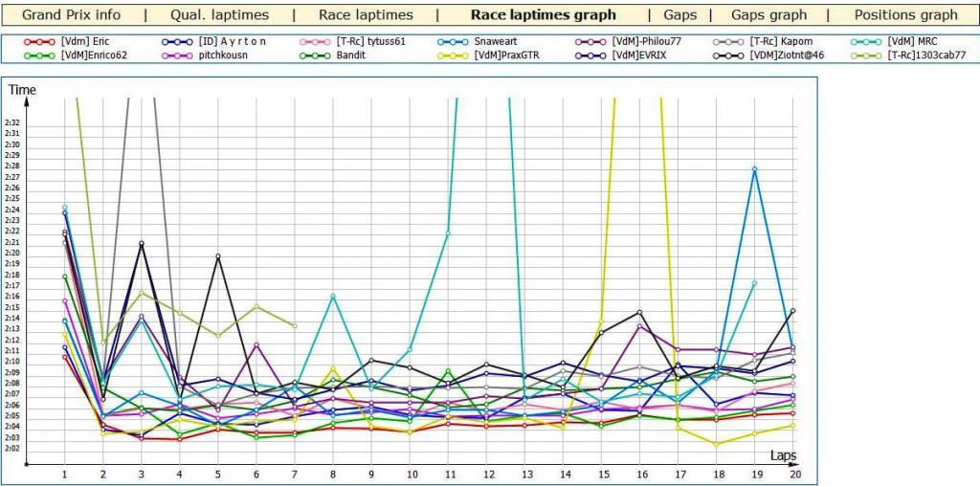The width and height of the screenshot is (980, 486).
Task: Click lap 10 on the laps axis
Action: pos(410,475)
